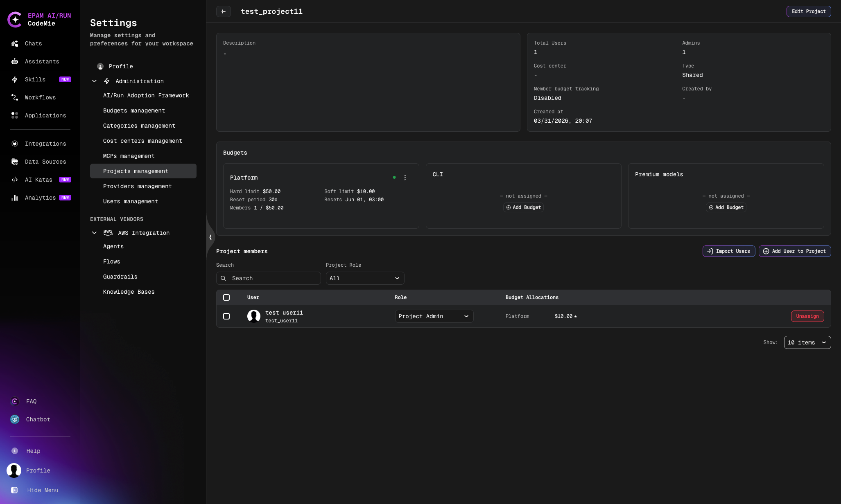Go to Categories management
The image size is (841, 504).
tap(139, 126)
